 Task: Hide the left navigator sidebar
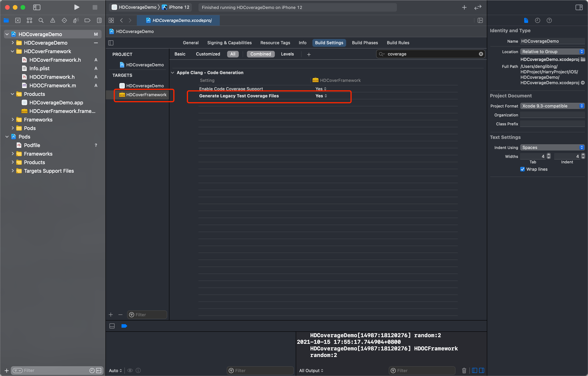(x=37, y=7)
